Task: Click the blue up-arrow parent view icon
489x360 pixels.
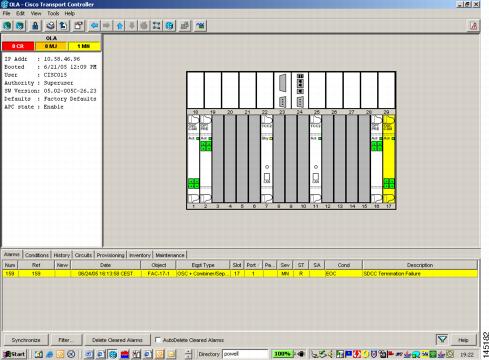Action: (120, 26)
